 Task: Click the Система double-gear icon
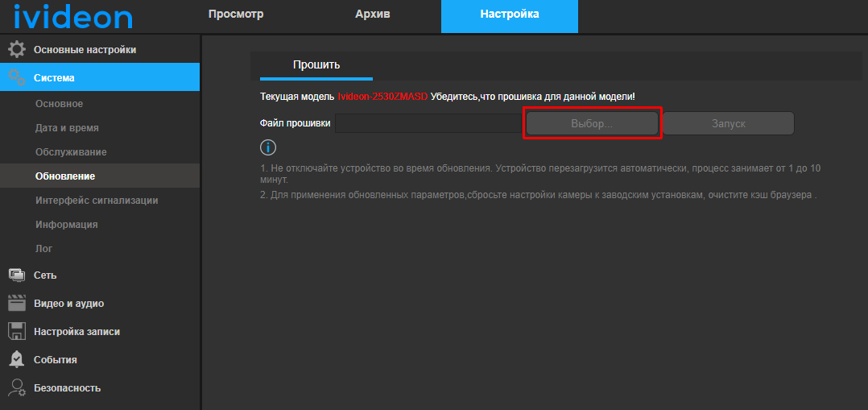tap(17, 77)
